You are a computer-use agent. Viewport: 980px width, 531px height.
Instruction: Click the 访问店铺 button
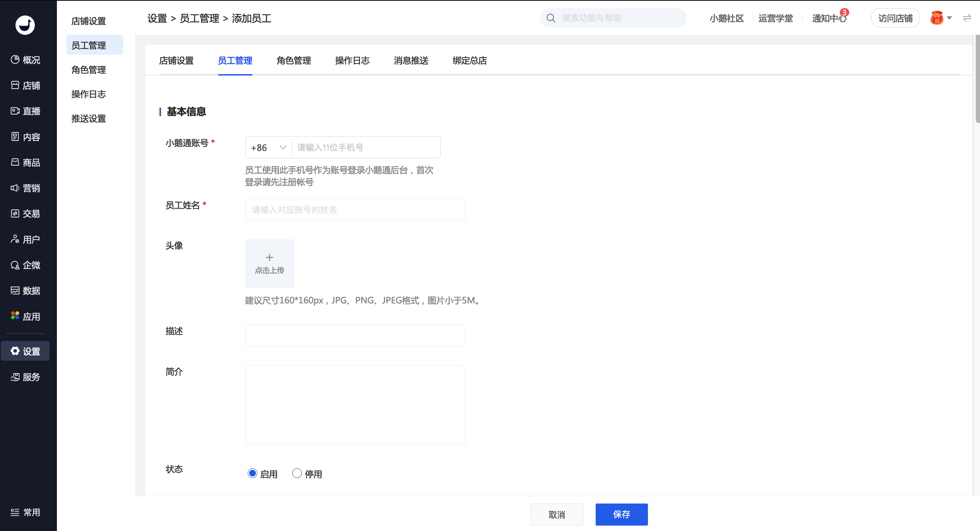click(x=895, y=18)
